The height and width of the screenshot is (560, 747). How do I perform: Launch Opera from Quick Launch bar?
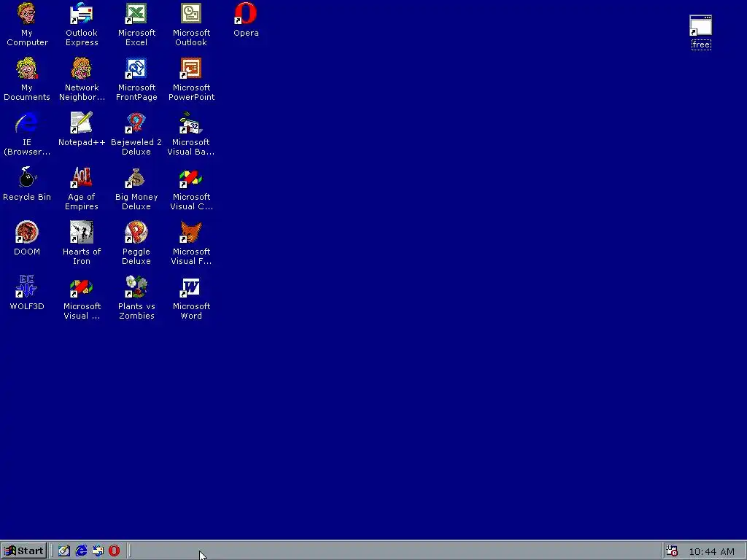point(115,551)
